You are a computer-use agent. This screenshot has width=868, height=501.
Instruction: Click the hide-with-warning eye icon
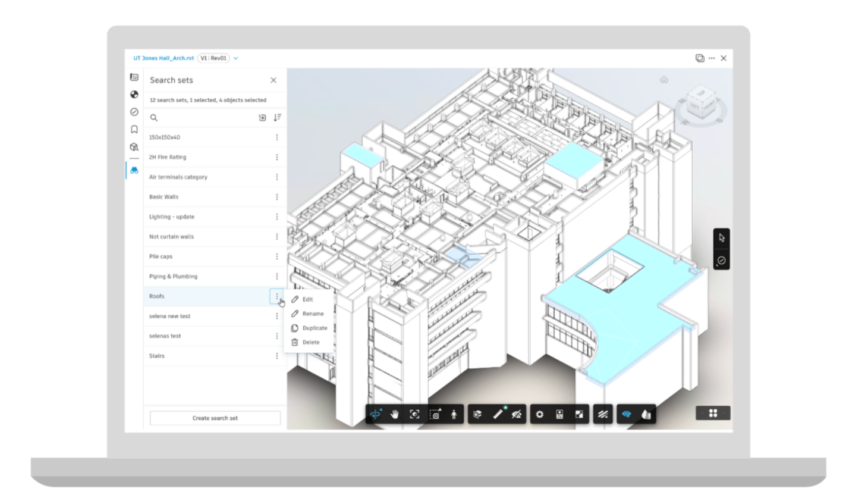click(x=517, y=414)
